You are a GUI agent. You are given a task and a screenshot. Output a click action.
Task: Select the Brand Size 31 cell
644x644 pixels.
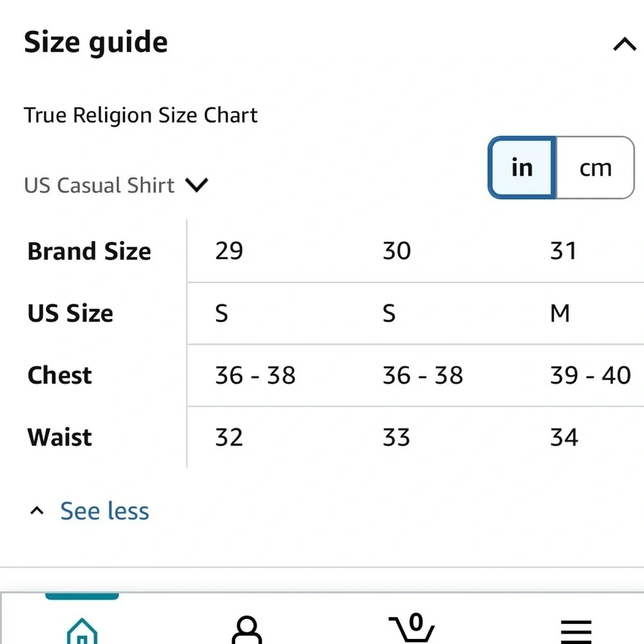pyautogui.click(x=563, y=251)
